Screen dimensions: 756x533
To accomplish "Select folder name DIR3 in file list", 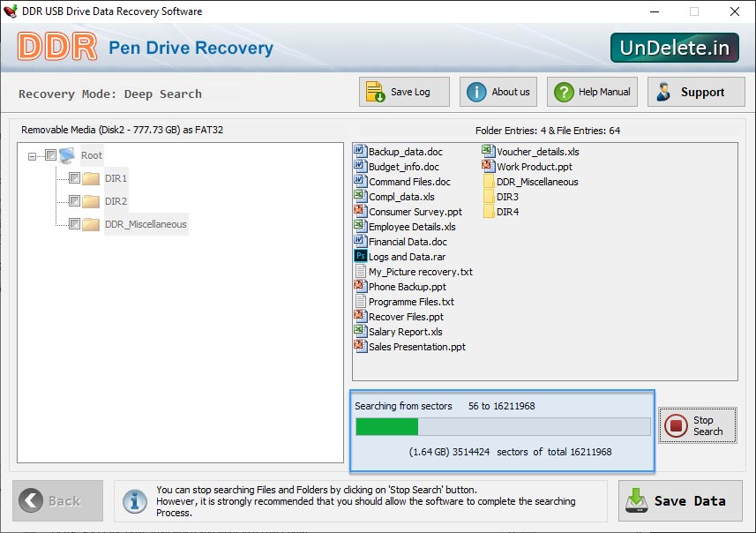I will 508,197.
